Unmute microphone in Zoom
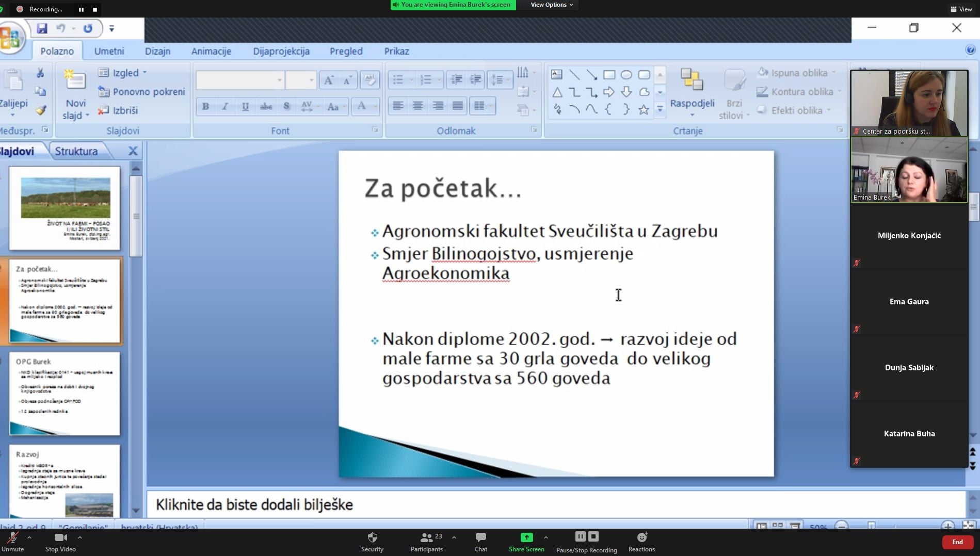 [x=13, y=542]
